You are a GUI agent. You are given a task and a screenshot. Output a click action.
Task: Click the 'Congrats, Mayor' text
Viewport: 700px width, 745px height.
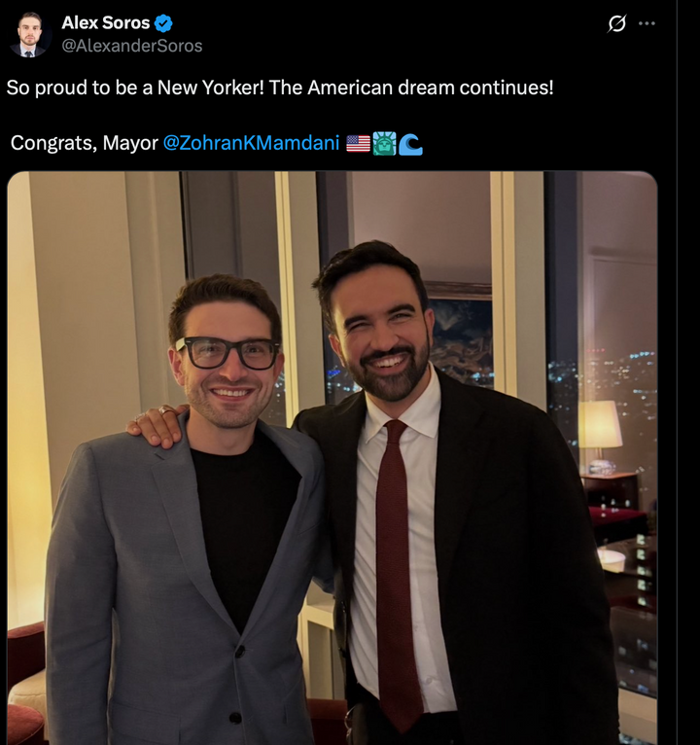pyautogui.click(x=84, y=143)
